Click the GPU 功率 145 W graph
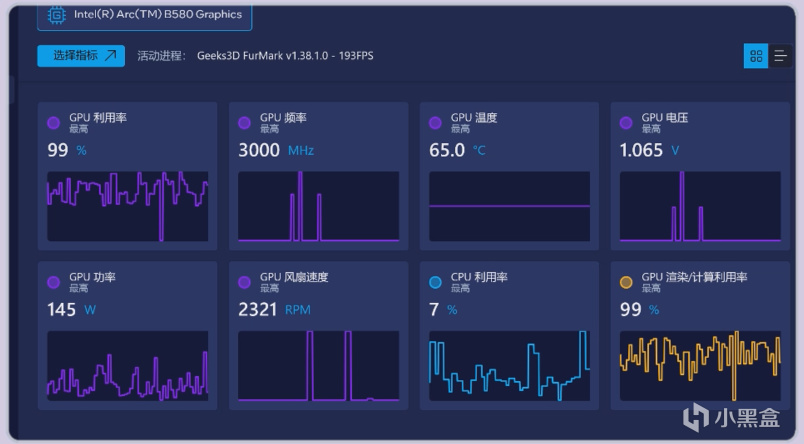 coord(128,366)
